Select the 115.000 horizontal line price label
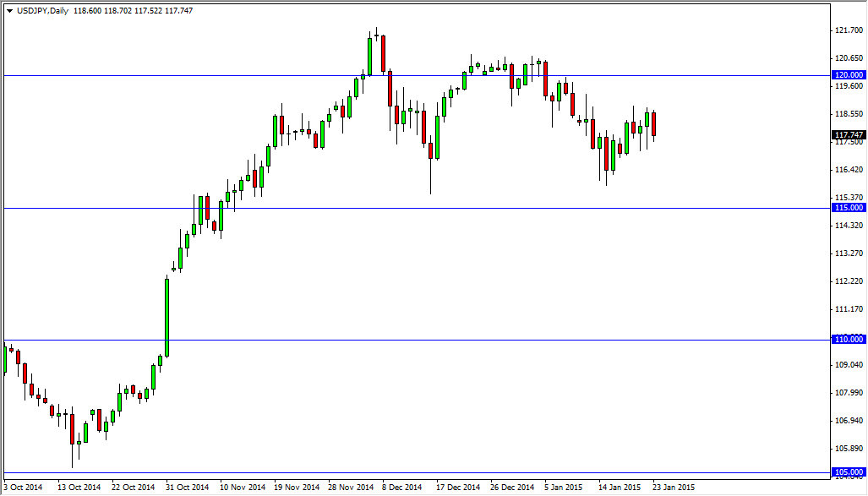 [848, 208]
